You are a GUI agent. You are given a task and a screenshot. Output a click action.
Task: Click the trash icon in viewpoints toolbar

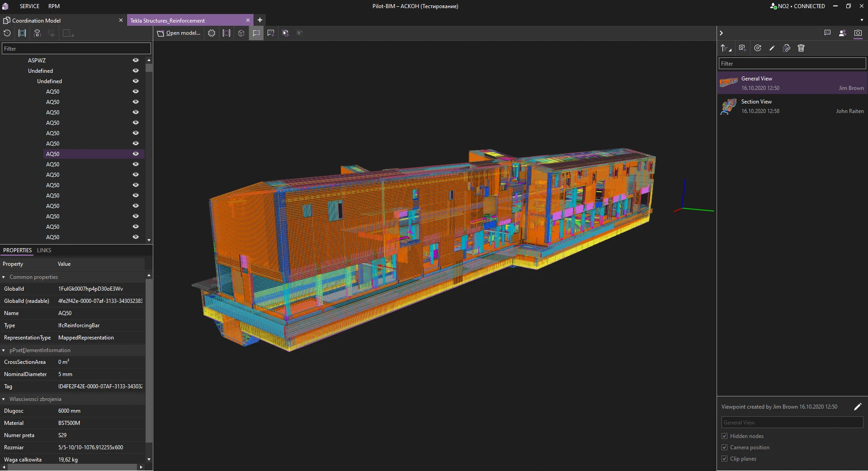click(x=801, y=48)
